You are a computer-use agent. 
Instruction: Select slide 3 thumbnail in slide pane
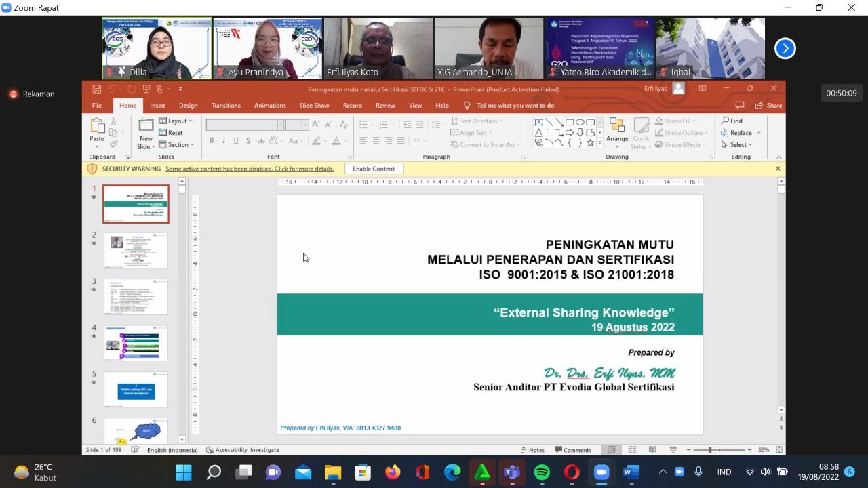pyautogui.click(x=135, y=296)
